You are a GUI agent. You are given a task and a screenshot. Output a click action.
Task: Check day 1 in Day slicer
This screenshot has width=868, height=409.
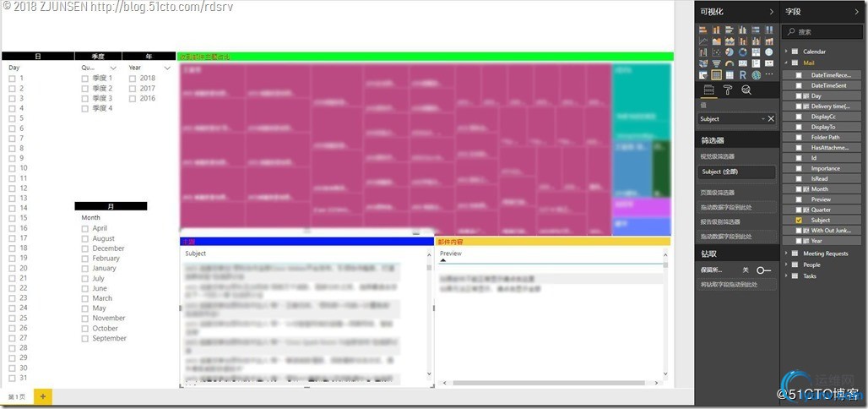[12, 79]
